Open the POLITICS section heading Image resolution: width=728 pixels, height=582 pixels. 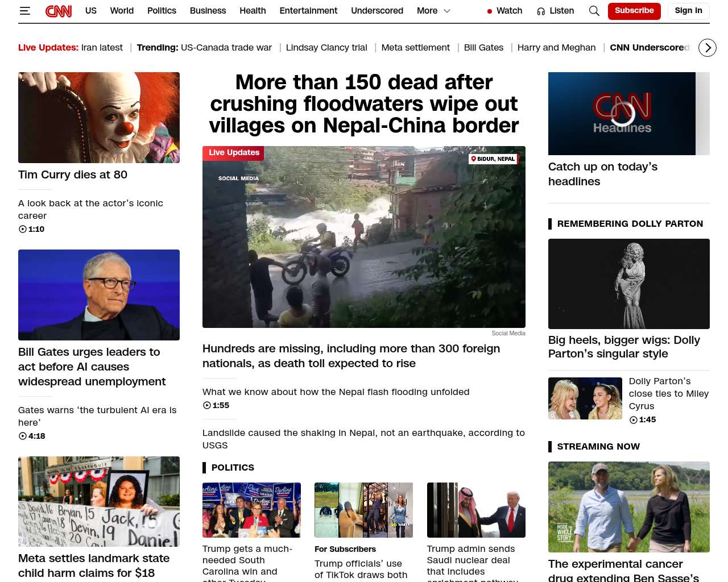(233, 468)
